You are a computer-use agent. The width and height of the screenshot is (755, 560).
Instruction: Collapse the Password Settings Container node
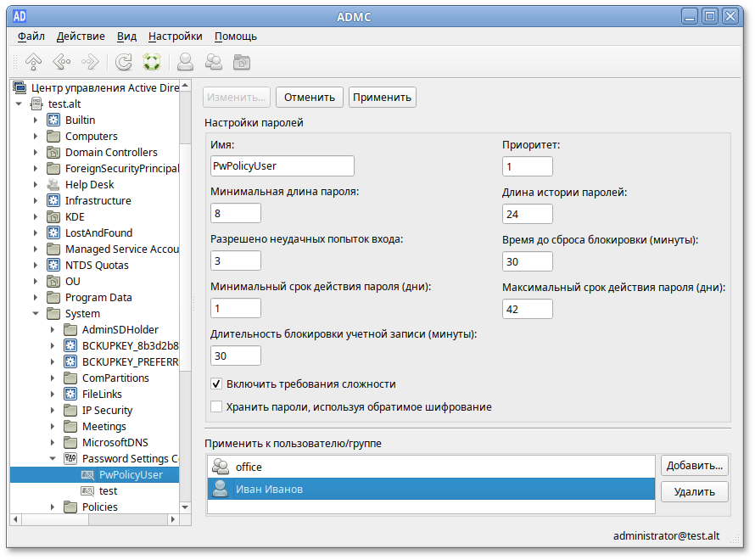[x=53, y=459]
